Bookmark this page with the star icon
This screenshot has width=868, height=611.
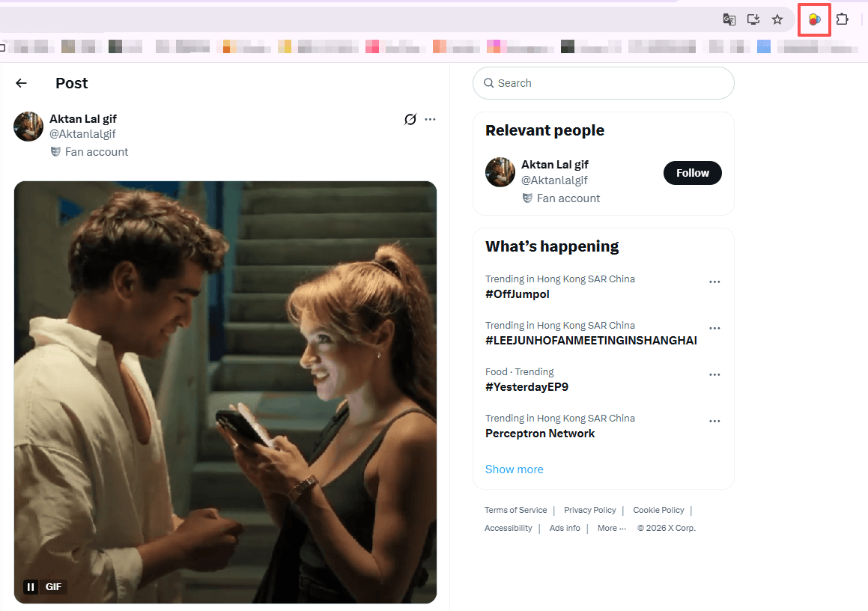(x=777, y=19)
